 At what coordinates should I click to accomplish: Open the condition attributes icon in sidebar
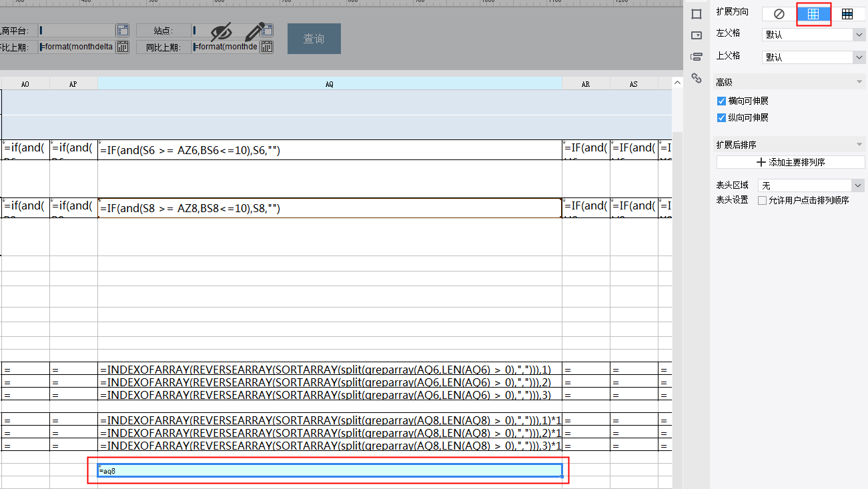click(x=697, y=57)
